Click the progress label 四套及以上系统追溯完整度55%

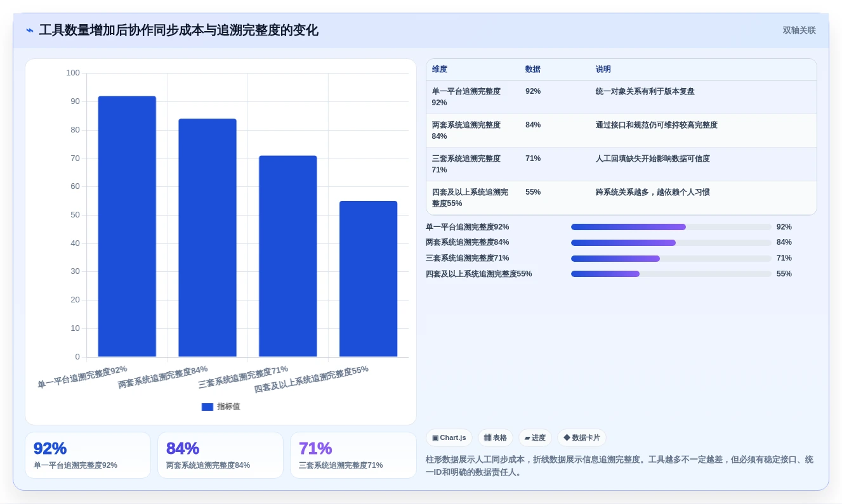[478, 274]
